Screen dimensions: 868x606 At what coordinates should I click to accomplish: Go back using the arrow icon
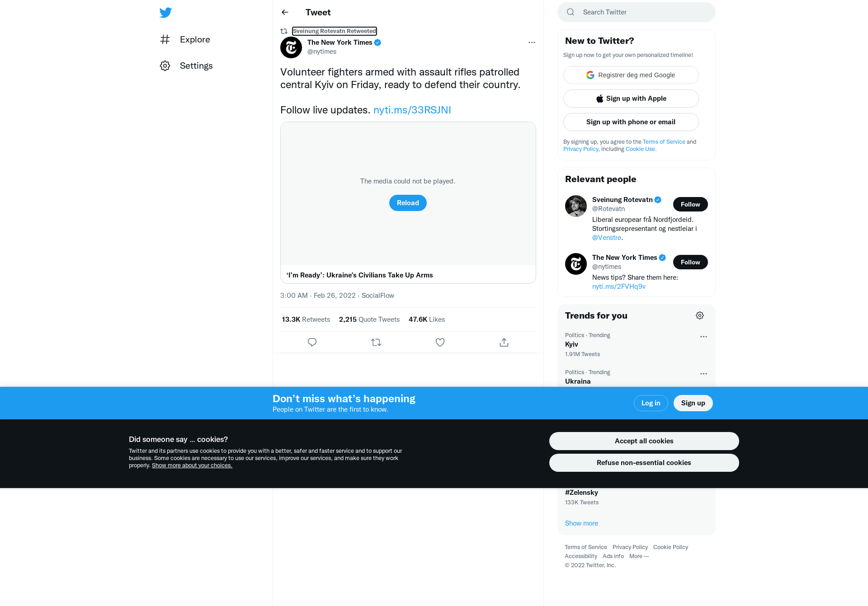tap(285, 12)
